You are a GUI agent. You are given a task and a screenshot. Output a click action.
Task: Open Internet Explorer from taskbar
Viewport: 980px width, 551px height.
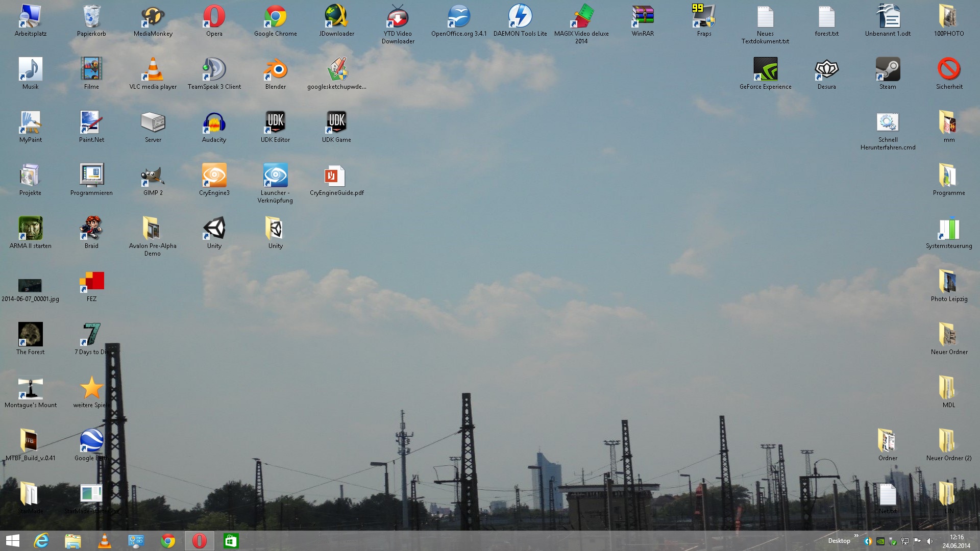pos(41,541)
